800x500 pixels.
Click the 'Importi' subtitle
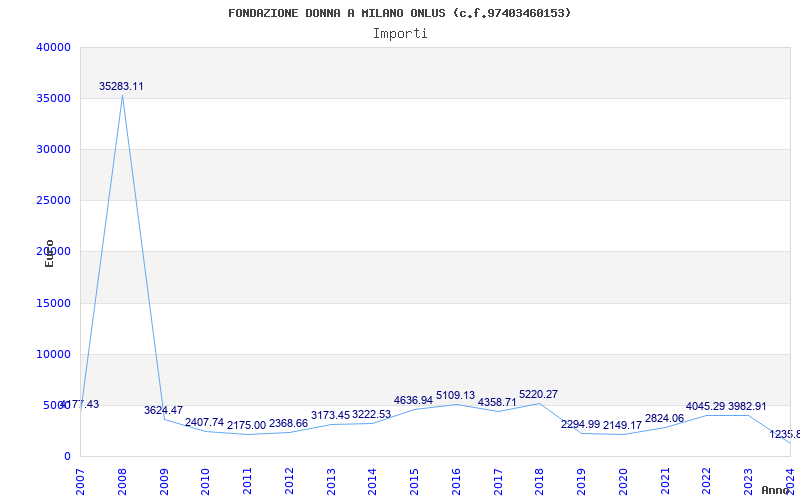click(x=400, y=34)
